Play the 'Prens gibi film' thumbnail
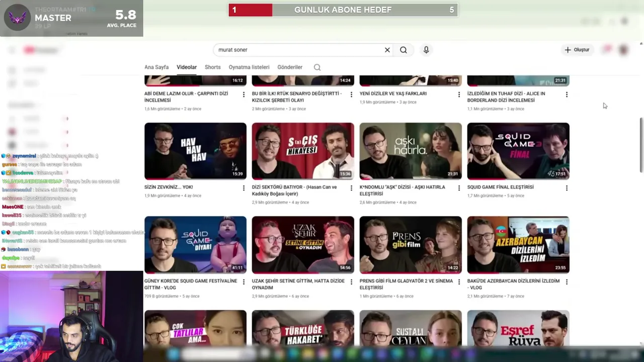 pos(411,245)
